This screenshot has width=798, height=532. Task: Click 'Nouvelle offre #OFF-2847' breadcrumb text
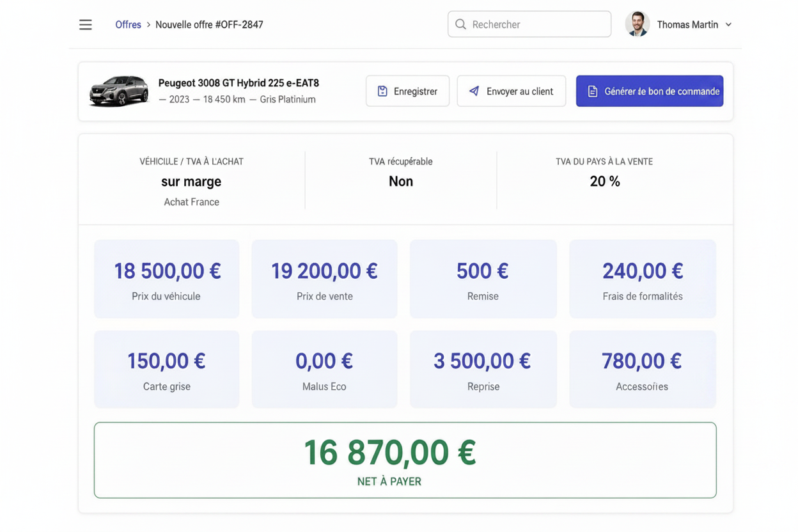(x=209, y=24)
